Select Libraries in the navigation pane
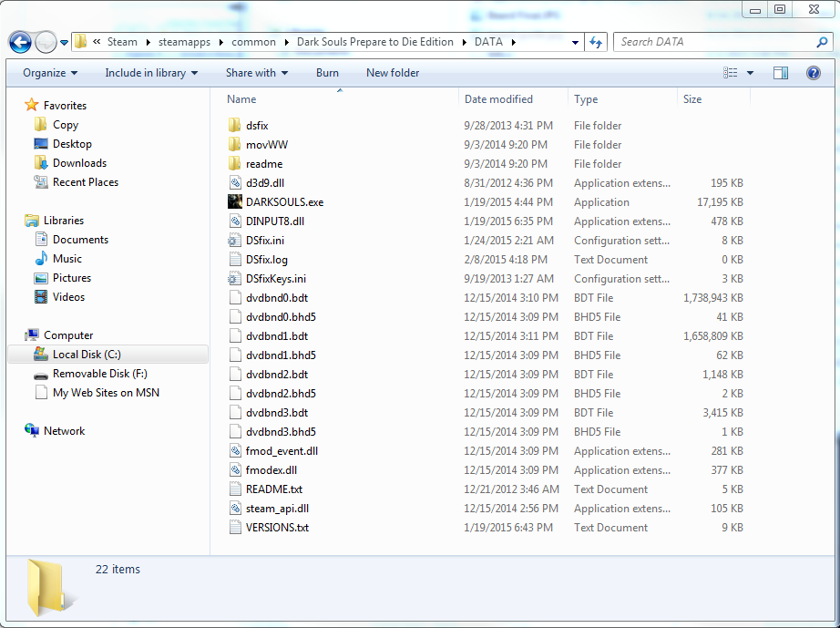The image size is (840, 628). [x=63, y=221]
